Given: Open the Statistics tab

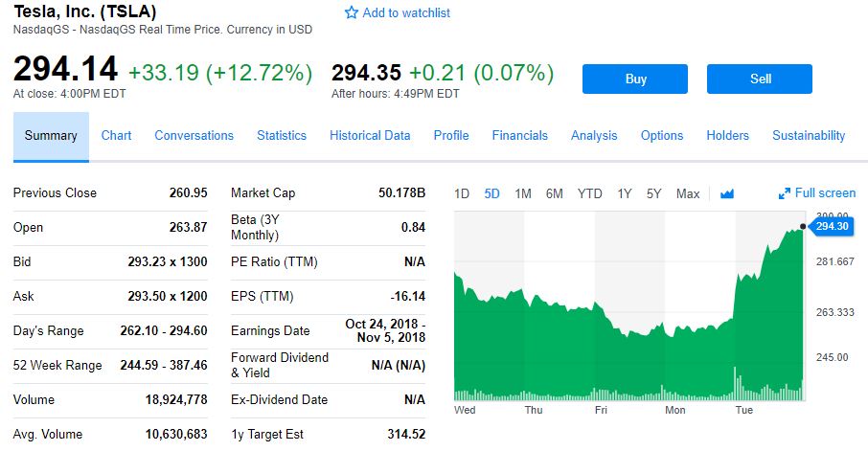Looking at the screenshot, I should [x=282, y=136].
